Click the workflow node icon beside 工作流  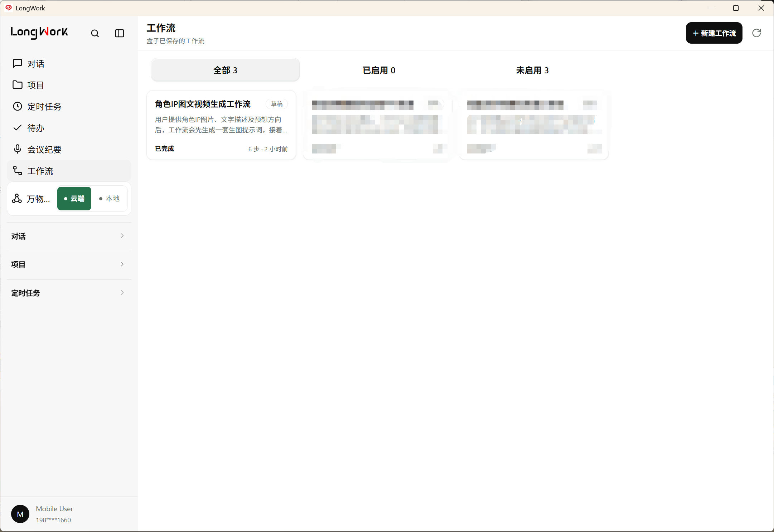point(18,171)
